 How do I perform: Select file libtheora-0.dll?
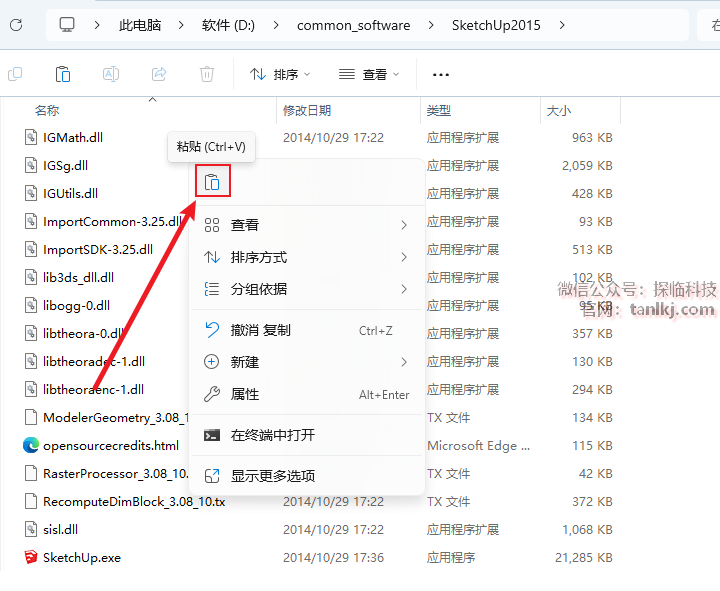[83, 333]
